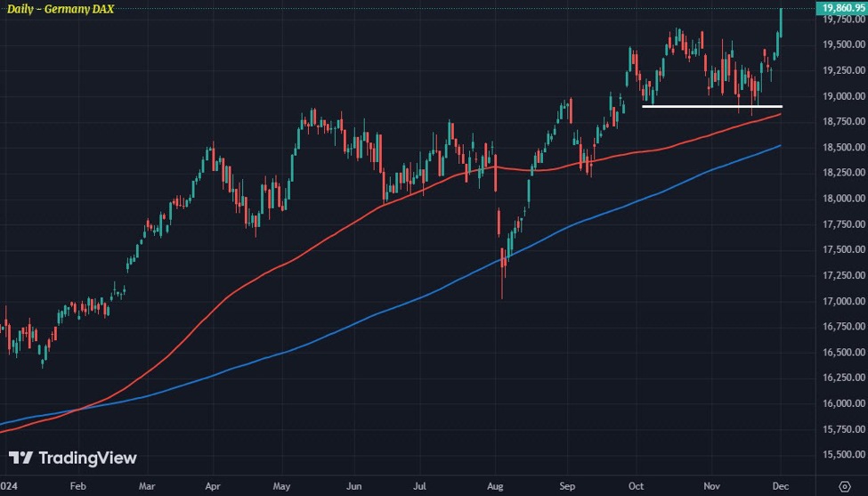This screenshot has height=496, width=868.
Task: Click the 19,000.00 price axis label
Action: point(844,96)
